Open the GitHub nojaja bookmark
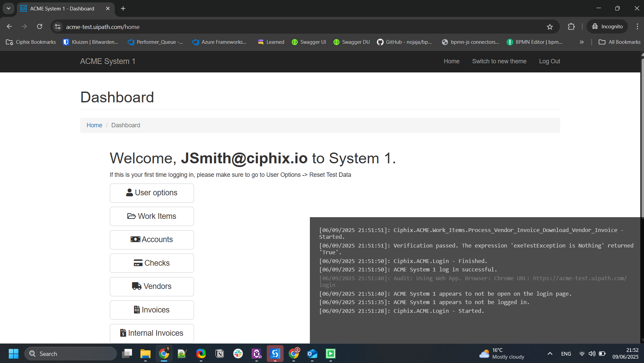Image resolution: width=644 pixels, height=363 pixels. (x=405, y=42)
